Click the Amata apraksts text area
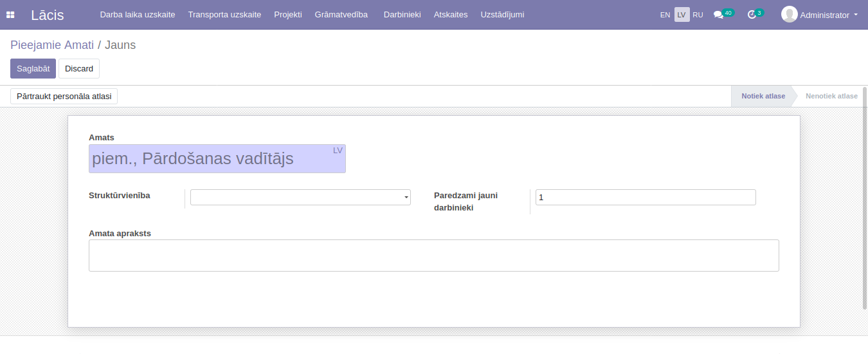 (x=433, y=256)
